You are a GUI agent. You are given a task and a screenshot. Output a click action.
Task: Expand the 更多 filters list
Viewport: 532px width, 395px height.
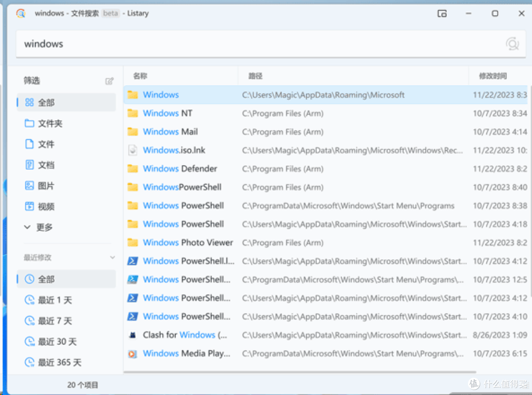[38, 227]
